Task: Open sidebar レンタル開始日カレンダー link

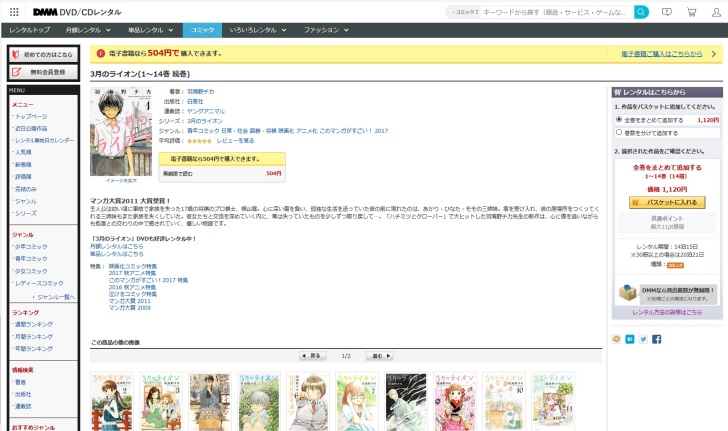Action: click(x=45, y=140)
